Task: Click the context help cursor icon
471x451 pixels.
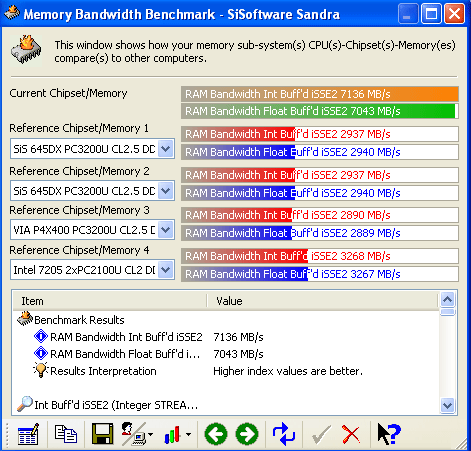Action: [x=389, y=434]
